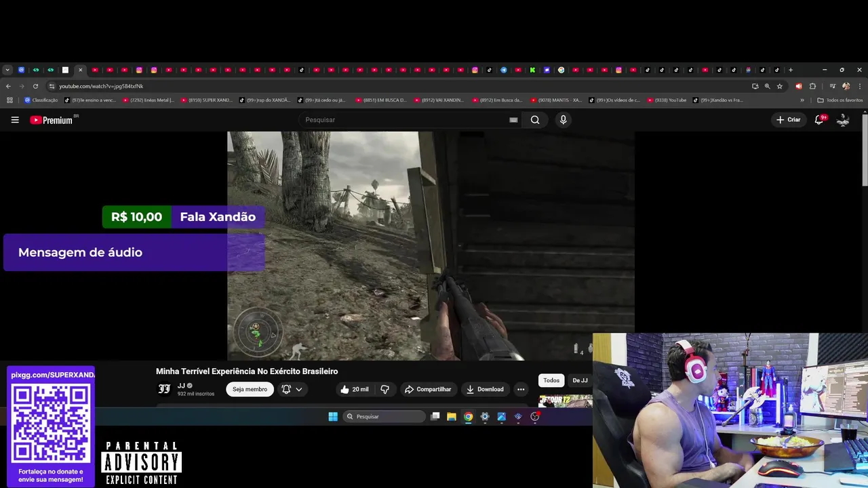Open the on-screen keyboard icon in search box
This screenshot has height=488, width=868.
(x=513, y=120)
